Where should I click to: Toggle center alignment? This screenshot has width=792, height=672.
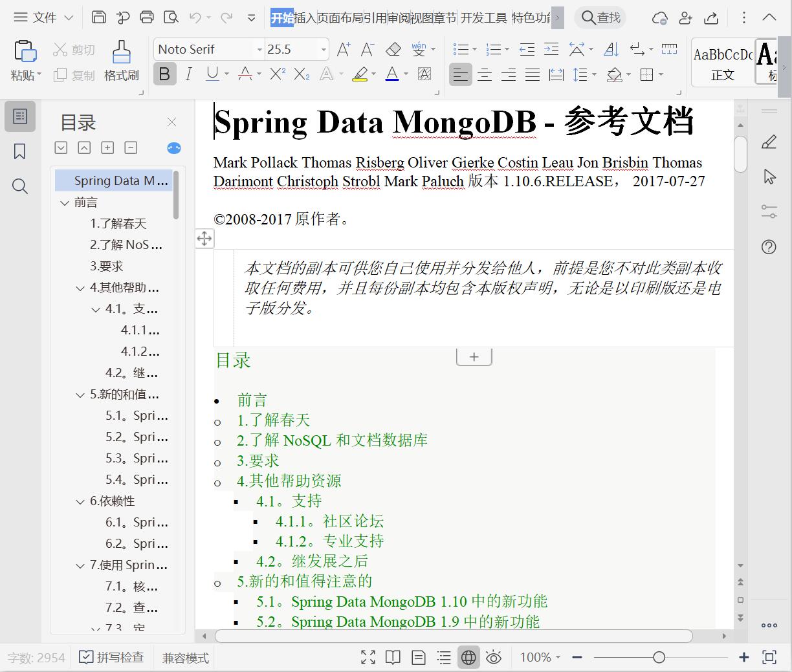click(484, 75)
